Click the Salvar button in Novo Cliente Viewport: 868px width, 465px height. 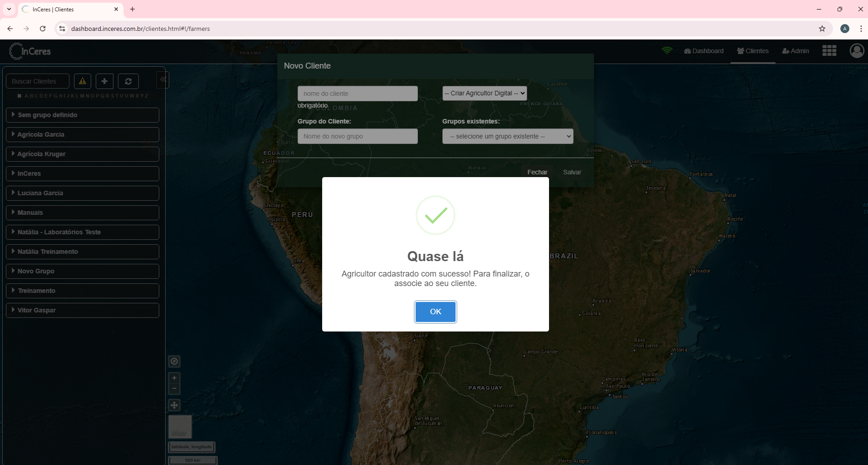point(572,172)
